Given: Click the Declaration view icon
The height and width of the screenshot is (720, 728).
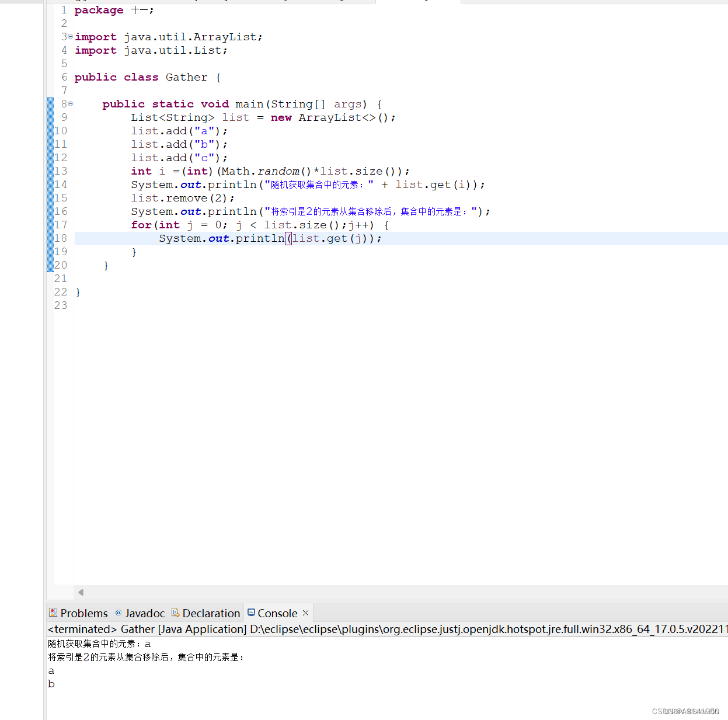Looking at the screenshot, I should 176,613.
